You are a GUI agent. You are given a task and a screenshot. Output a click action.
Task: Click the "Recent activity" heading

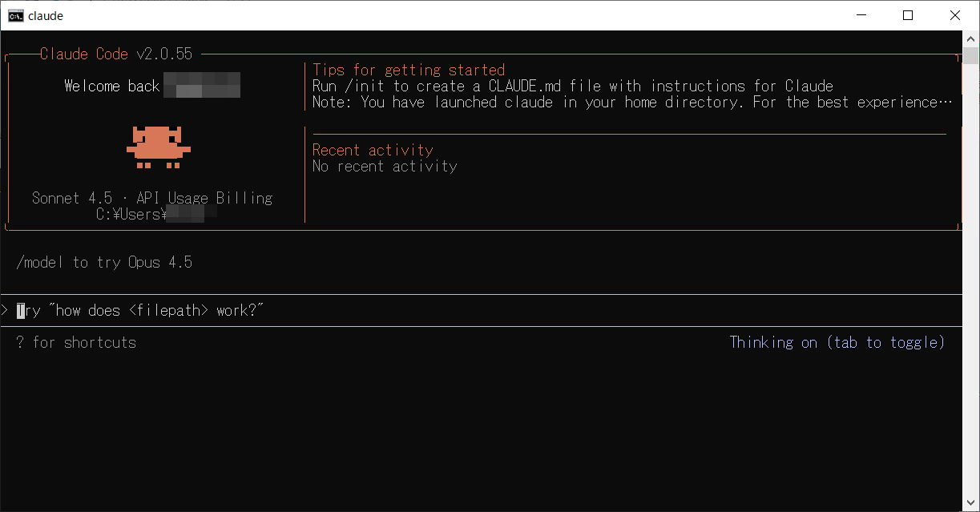[x=373, y=150]
